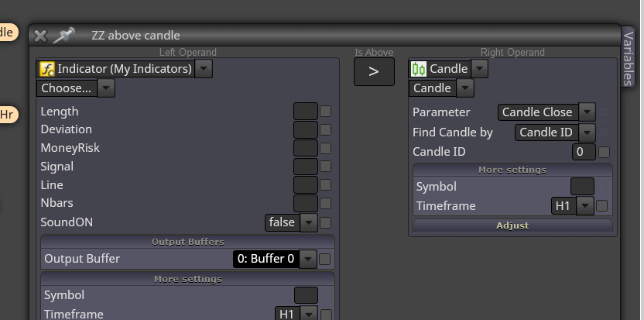The width and height of the screenshot is (644, 320).
Task: Toggle the checkbox next to Deviation
Action: click(x=325, y=130)
